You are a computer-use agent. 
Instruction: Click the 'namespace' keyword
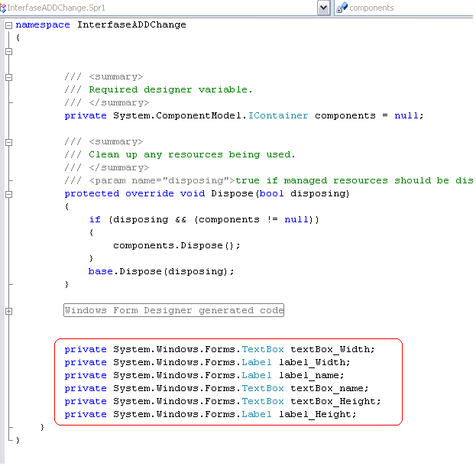click(43, 25)
